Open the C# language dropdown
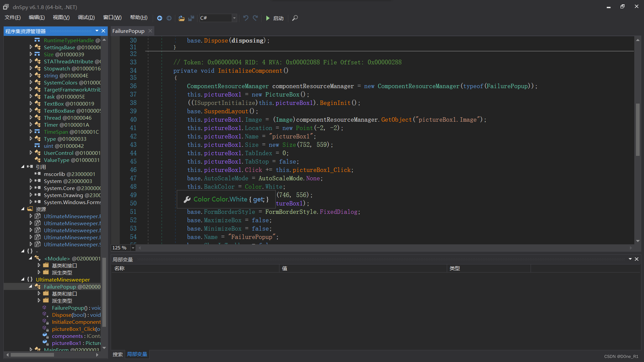 [x=234, y=18]
